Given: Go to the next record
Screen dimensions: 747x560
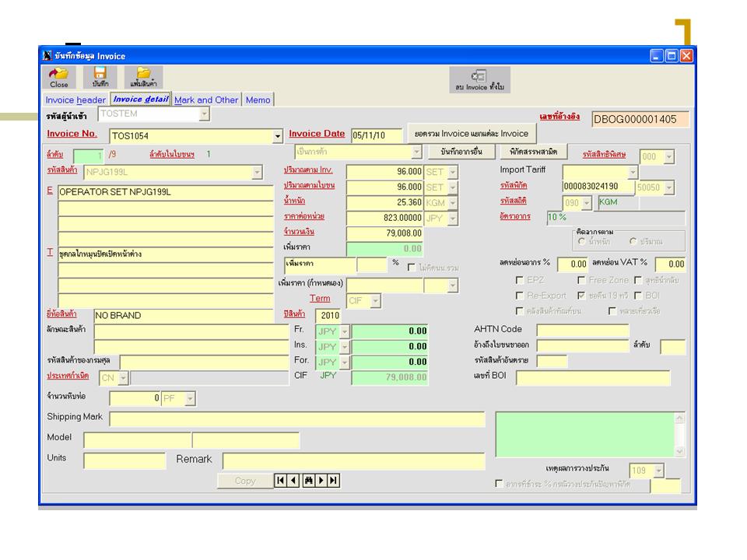Looking at the screenshot, I should click(x=321, y=481).
